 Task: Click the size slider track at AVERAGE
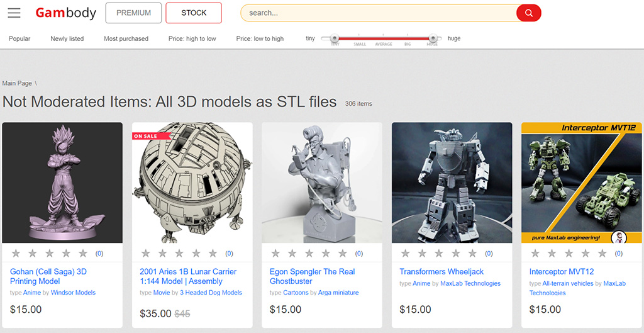[x=383, y=38]
